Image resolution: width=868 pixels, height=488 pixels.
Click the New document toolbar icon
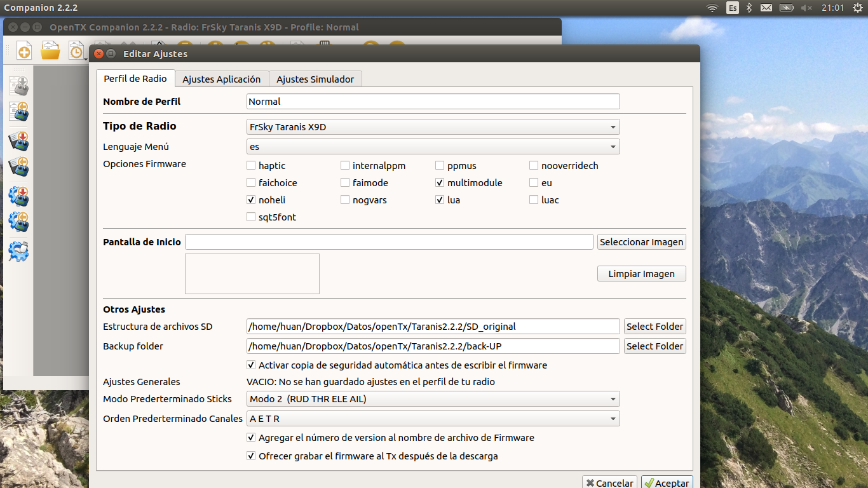pyautogui.click(x=24, y=51)
